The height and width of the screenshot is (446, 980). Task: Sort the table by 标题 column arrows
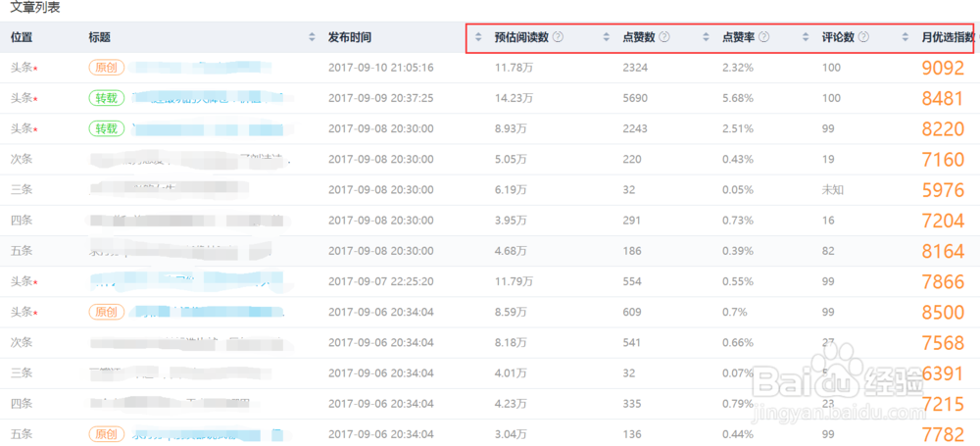(x=312, y=37)
